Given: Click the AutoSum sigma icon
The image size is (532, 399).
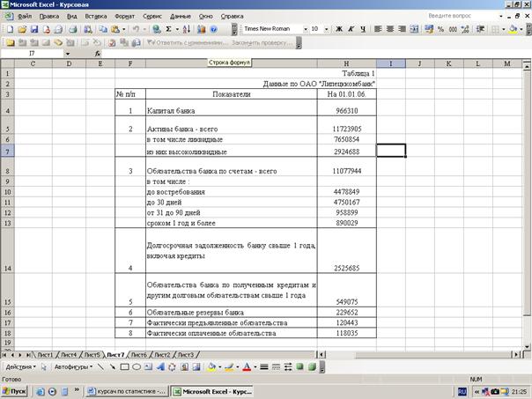Looking at the screenshot, I should [x=168, y=29].
